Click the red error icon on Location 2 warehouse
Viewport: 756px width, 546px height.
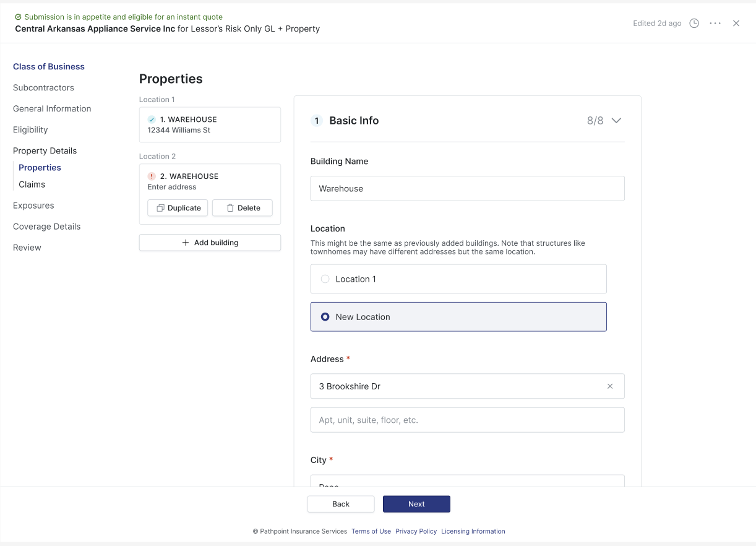click(152, 176)
